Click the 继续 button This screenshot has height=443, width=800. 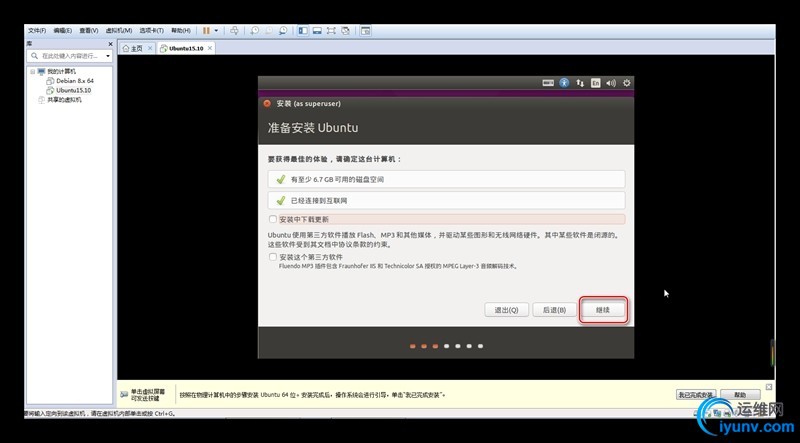coord(603,310)
